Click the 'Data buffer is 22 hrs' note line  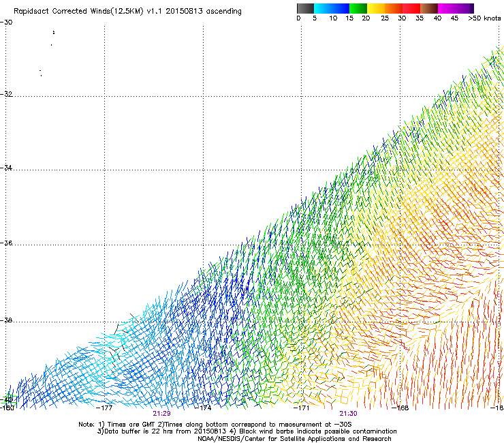[247, 431]
